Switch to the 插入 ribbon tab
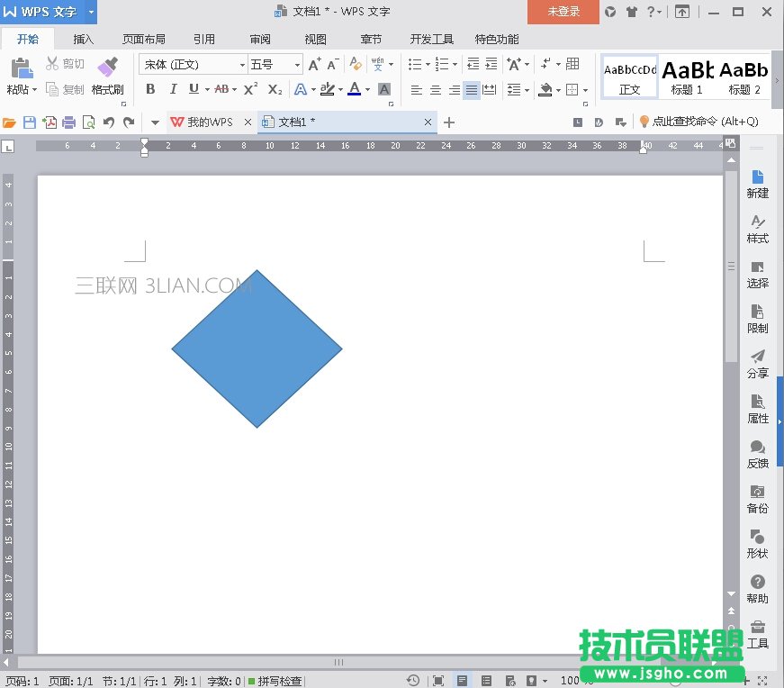 tap(84, 40)
